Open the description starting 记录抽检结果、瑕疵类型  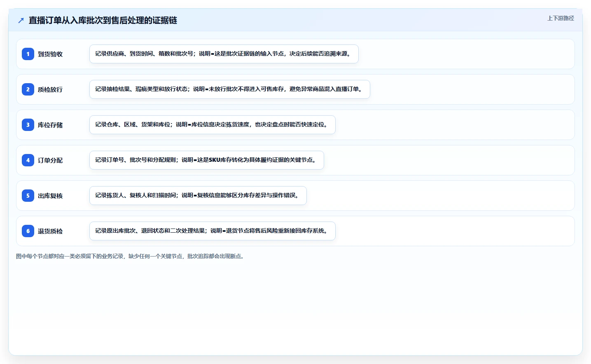(x=230, y=89)
